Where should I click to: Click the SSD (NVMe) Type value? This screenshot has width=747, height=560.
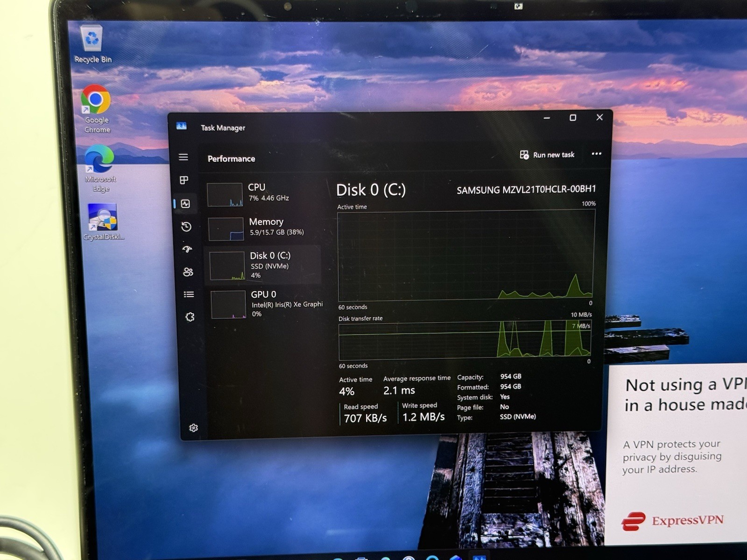518,417
